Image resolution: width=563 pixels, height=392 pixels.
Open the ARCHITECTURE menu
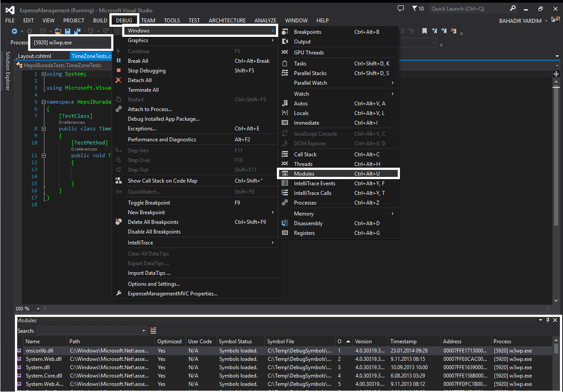click(x=227, y=20)
